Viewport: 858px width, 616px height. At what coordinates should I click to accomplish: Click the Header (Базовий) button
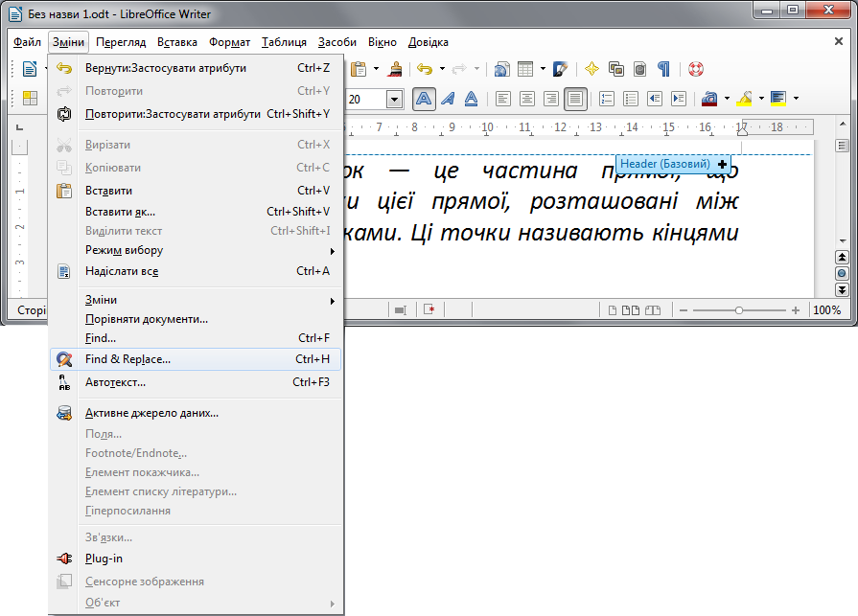pos(674,164)
